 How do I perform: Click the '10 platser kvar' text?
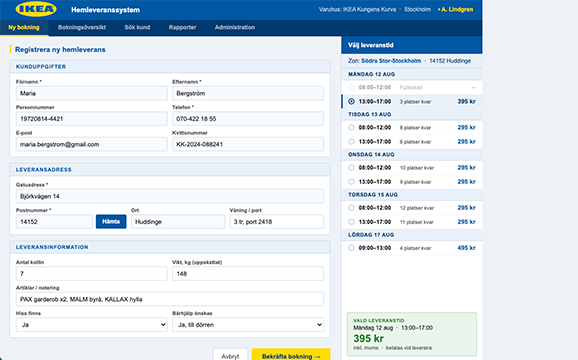[x=417, y=168]
